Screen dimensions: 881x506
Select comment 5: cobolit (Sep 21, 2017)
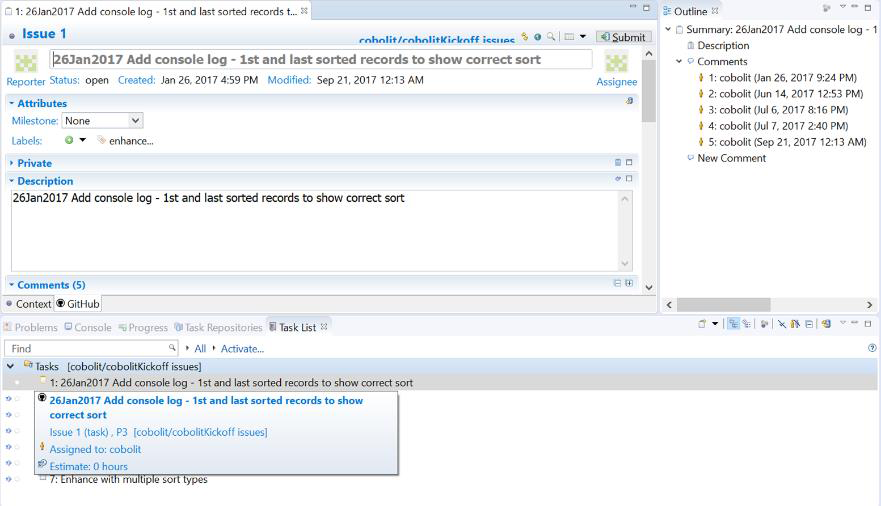point(787,142)
